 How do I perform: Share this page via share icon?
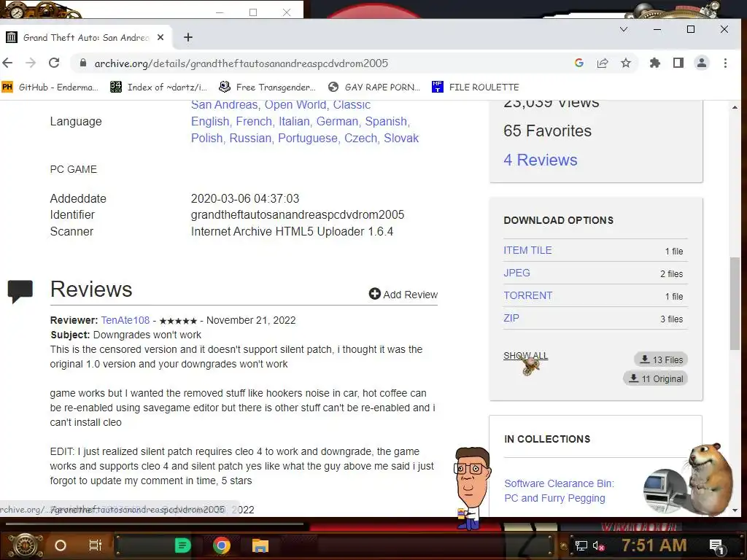[x=603, y=63]
